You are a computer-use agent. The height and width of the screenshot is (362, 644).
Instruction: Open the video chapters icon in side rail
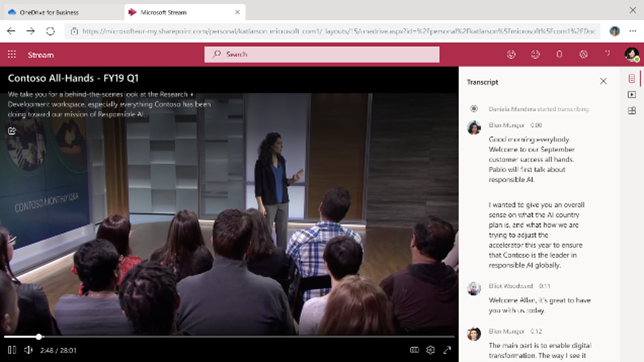pyautogui.click(x=632, y=95)
